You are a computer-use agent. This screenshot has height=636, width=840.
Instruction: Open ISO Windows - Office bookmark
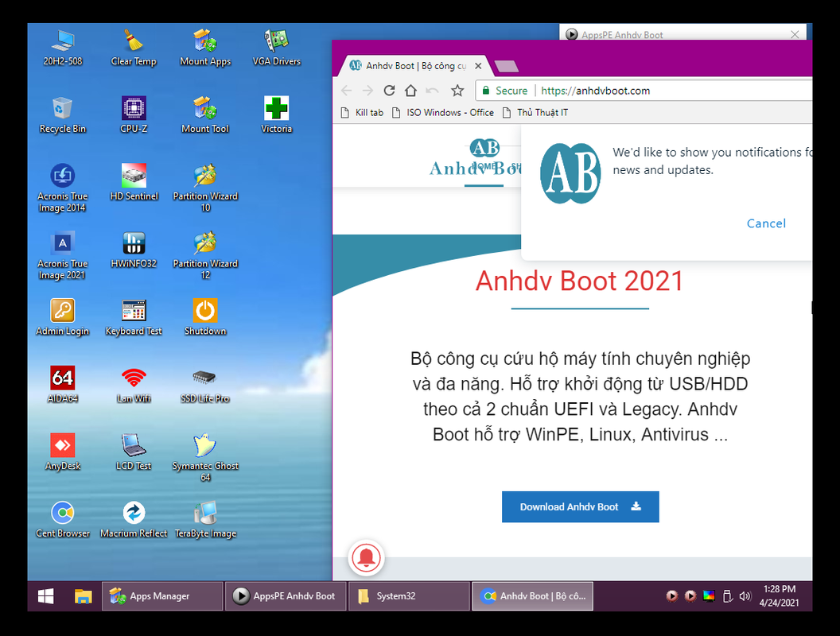click(x=443, y=112)
